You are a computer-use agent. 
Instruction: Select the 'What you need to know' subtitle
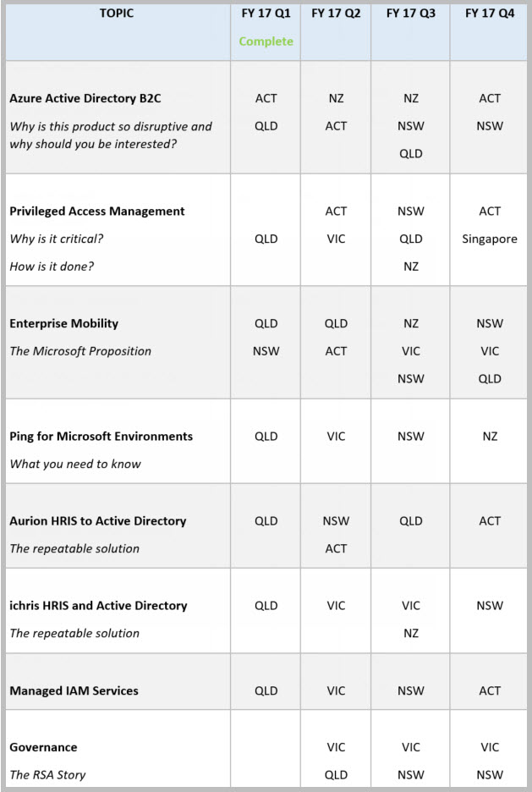pyautogui.click(x=75, y=464)
